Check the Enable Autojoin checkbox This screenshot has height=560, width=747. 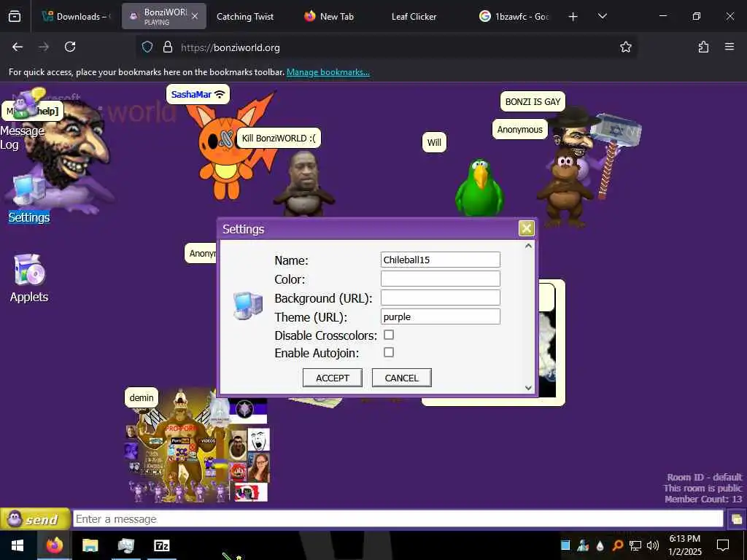coord(389,352)
